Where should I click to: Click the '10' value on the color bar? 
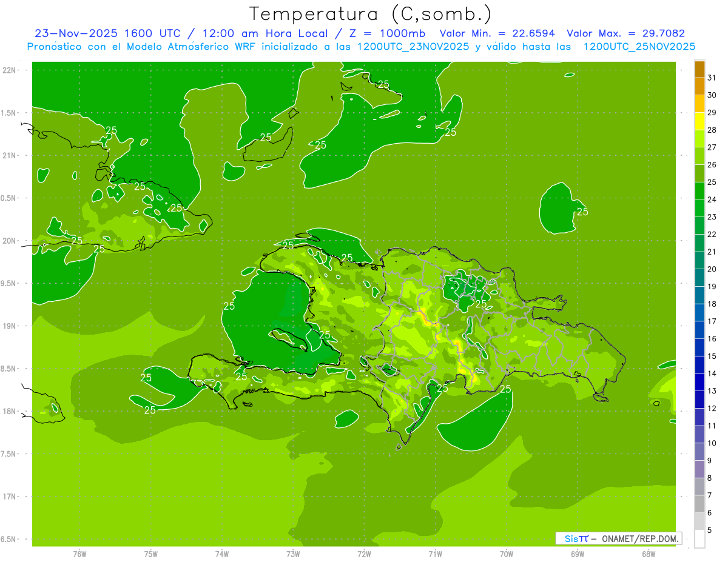coord(712,443)
